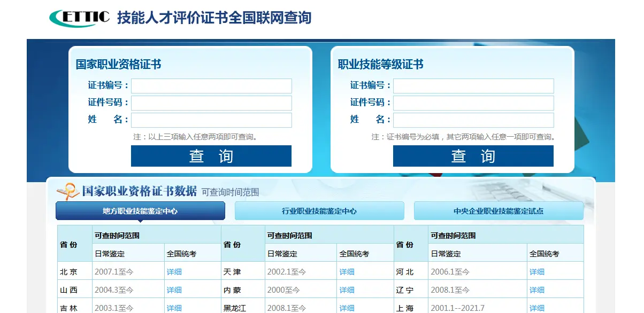The height and width of the screenshot is (313, 644).
Task: Open 详细 details for 天津
Action: coord(347,271)
